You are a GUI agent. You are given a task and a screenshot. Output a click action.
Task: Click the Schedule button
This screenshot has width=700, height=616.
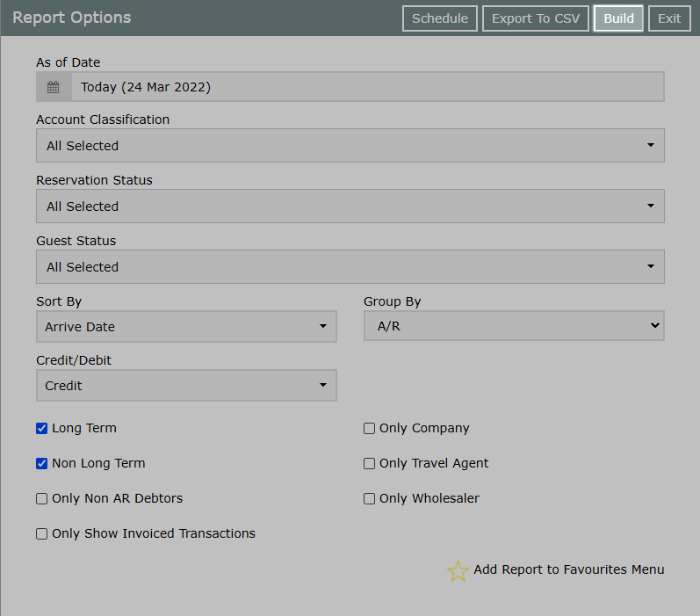(x=440, y=18)
